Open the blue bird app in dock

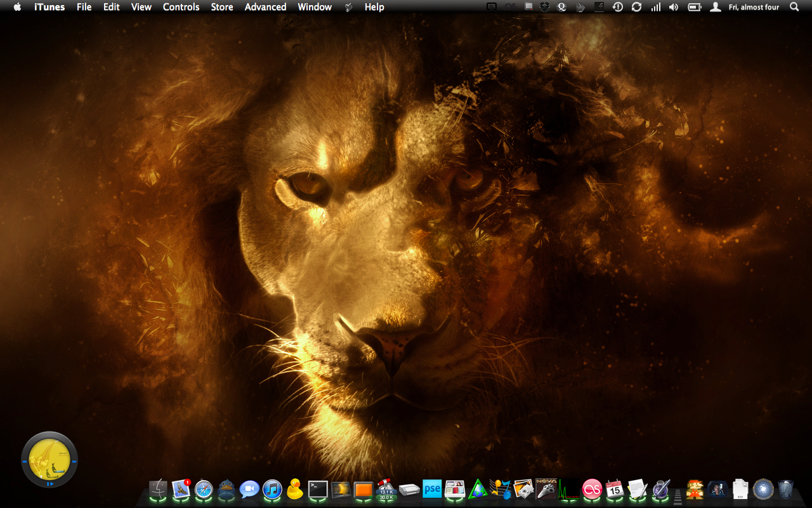pos(226,489)
